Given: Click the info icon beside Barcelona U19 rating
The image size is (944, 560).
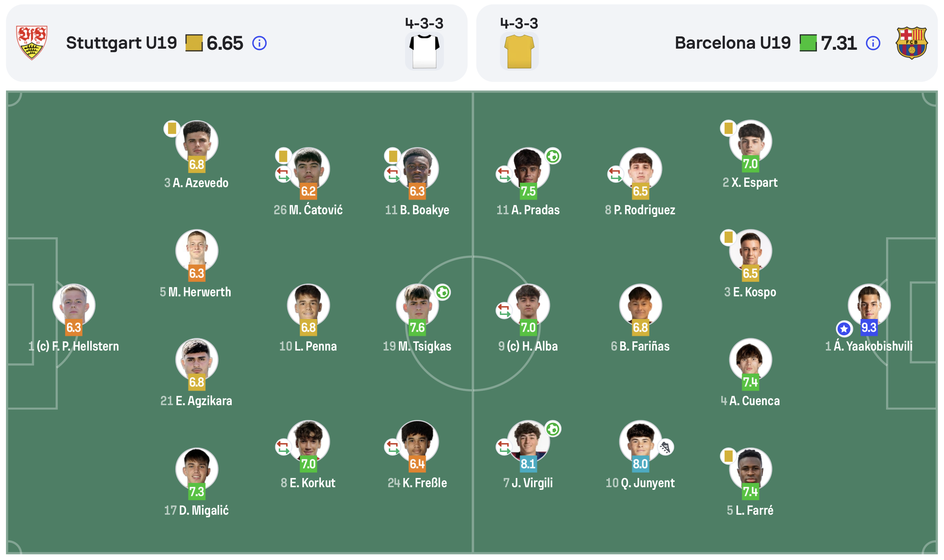Looking at the screenshot, I should click(873, 43).
